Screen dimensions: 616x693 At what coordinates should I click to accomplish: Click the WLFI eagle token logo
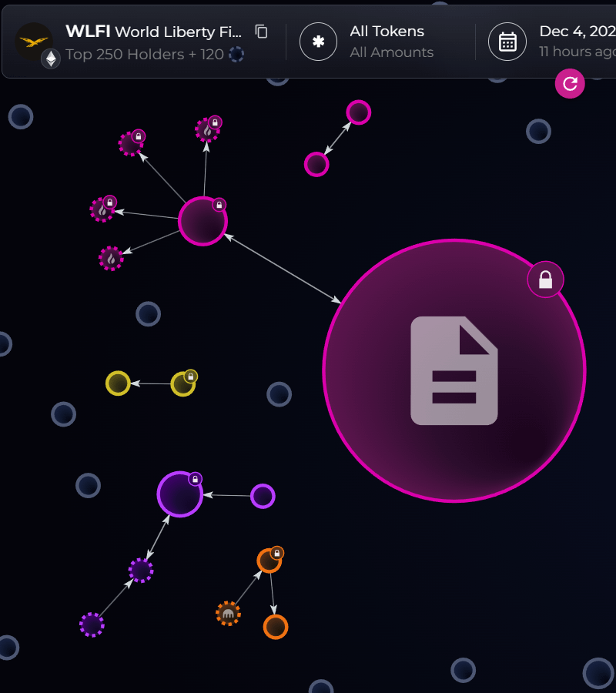point(34,42)
